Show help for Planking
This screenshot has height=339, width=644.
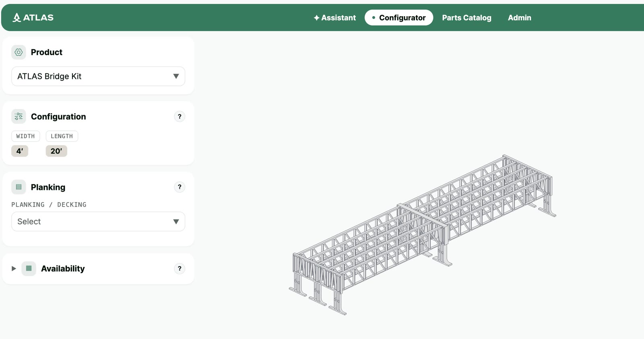click(x=180, y=187)
